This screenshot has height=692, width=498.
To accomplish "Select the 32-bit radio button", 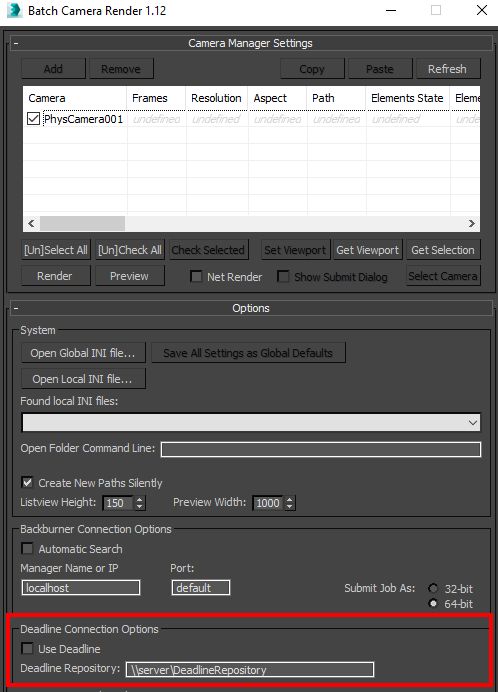I will click(x=433, y=588).
